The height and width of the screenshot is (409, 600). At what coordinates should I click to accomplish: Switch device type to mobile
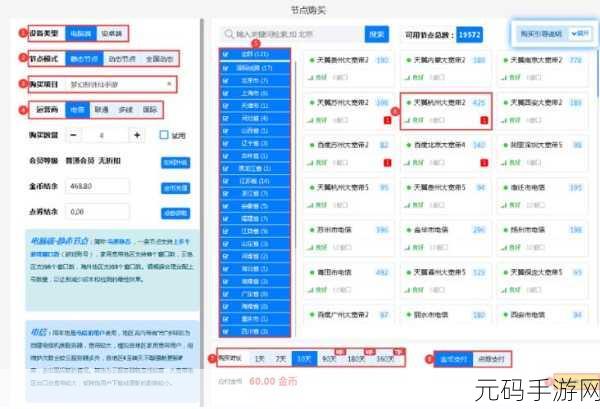pyautogui.click(x=112, y=34)
